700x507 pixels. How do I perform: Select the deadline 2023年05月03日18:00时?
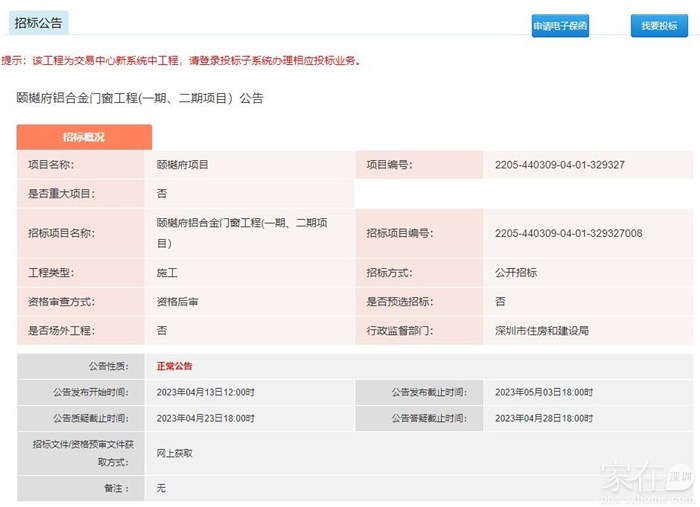coord(544,392)
